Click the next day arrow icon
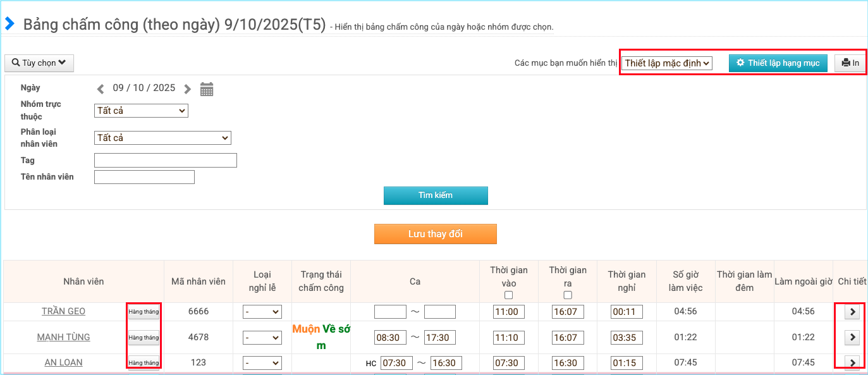Image resolution: width=868 pixels, height=375 pixels. click(x=187, y=89)
